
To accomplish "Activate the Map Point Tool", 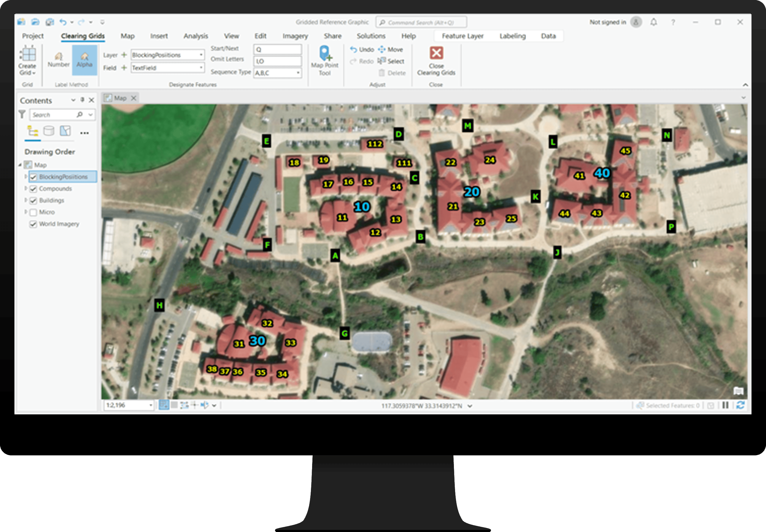I will (325, 60).
